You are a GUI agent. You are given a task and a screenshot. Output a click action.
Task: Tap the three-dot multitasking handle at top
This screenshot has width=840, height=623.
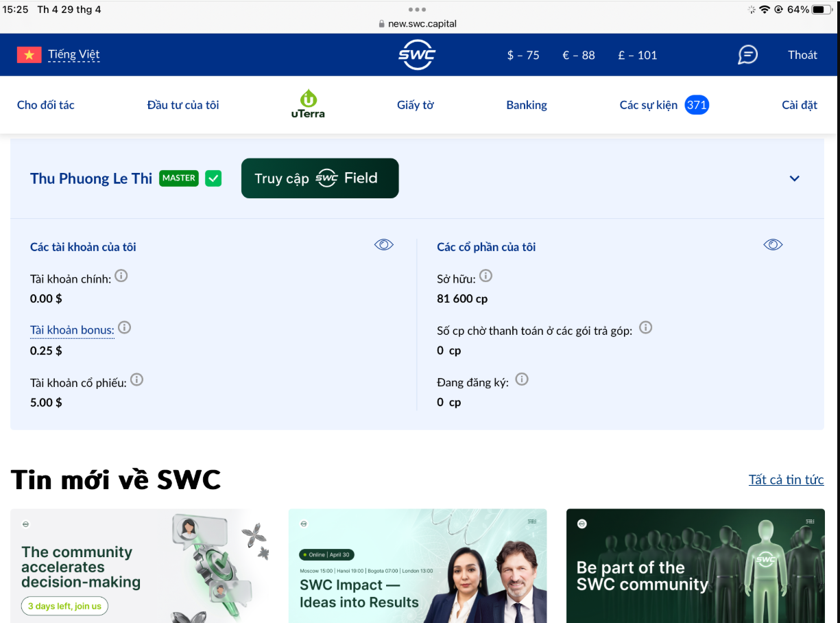point(417,10)
